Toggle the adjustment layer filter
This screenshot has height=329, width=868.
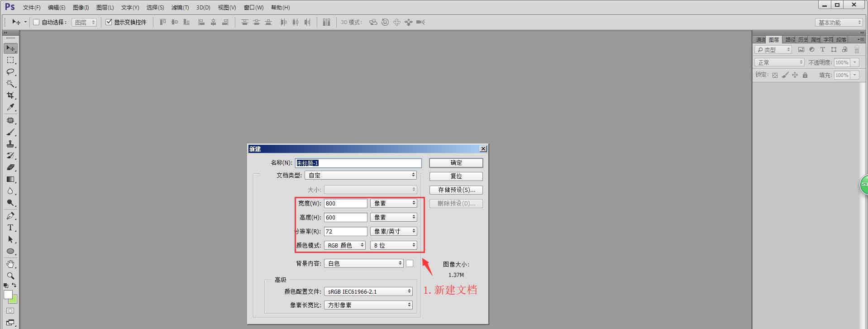point(812,50)
